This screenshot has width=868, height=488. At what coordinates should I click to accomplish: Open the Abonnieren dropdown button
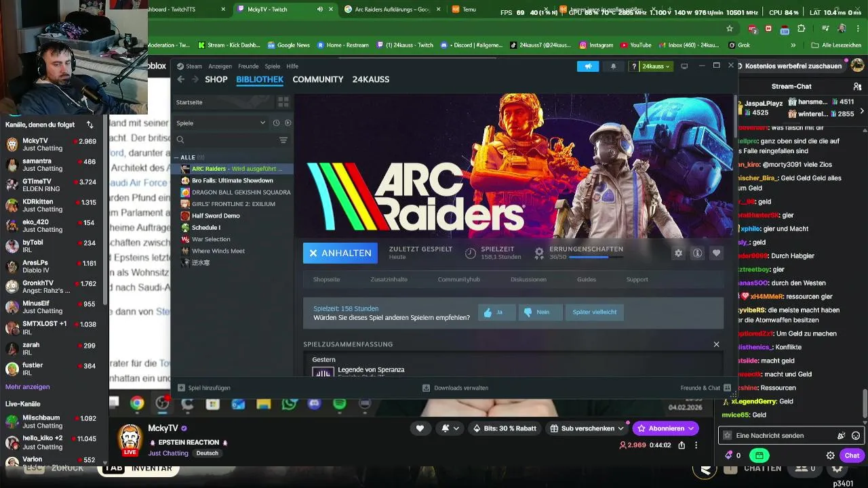coord(665,428)
